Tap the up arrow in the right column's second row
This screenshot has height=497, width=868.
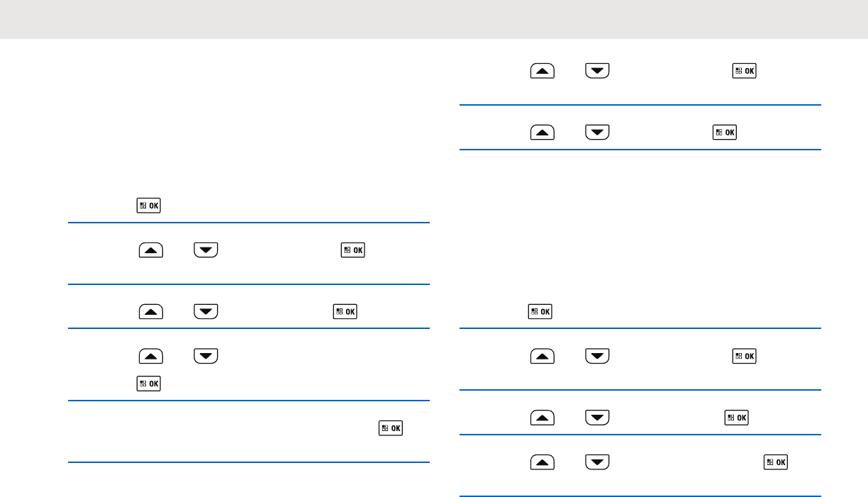(x=542, y=132)
